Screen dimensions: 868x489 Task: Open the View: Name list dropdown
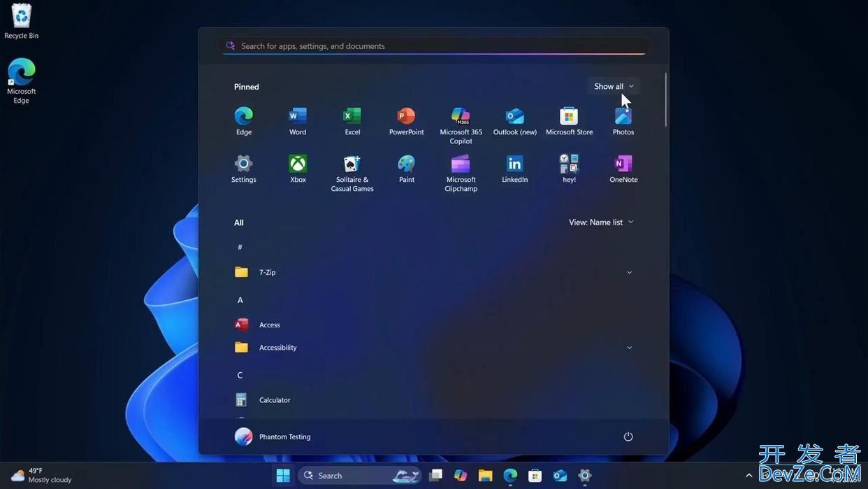pos(601,222)
